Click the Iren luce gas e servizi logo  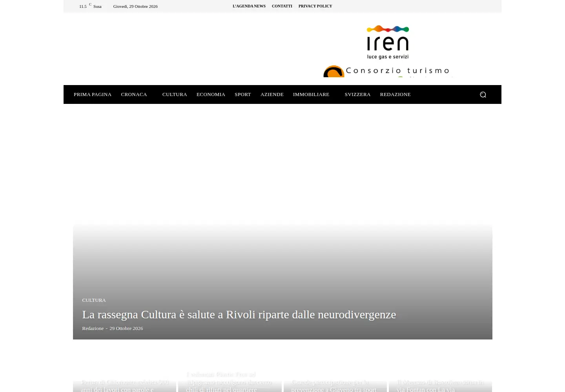coord(388,42)
